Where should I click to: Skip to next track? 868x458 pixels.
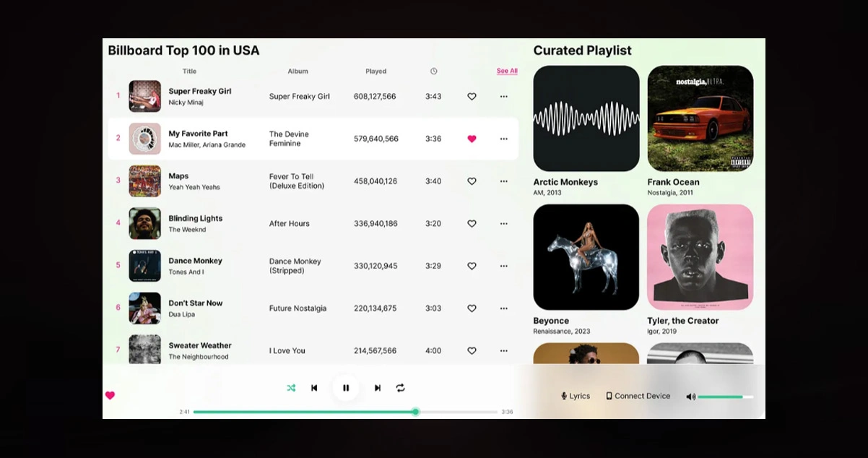click(377, 388)
